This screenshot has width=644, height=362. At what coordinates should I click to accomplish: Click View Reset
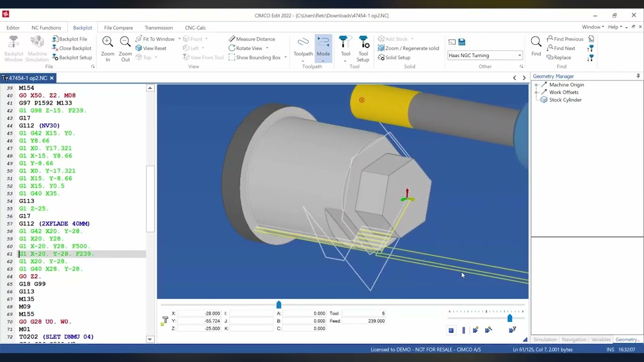[150, 48]
